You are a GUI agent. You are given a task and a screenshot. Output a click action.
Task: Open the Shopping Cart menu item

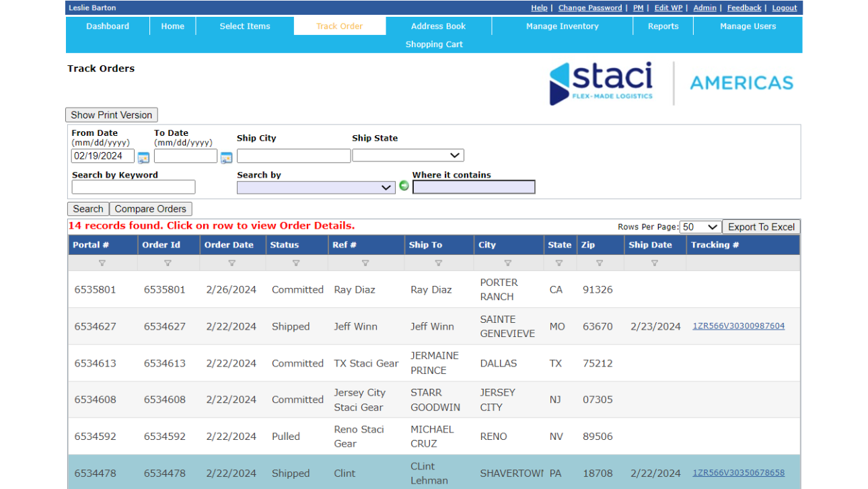tap(434, 44)
